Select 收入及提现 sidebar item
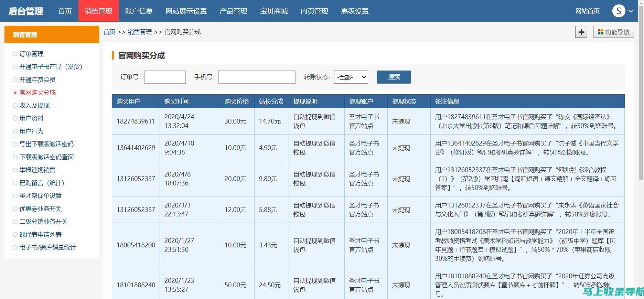Viewport: 644px width, 299px height. click(34, 105)
